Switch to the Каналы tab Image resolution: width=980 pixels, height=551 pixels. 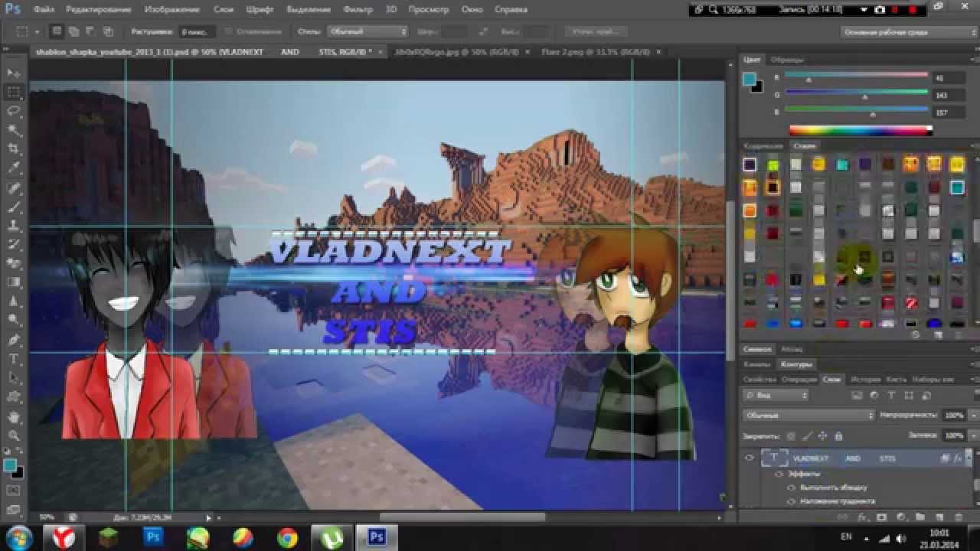758,364
